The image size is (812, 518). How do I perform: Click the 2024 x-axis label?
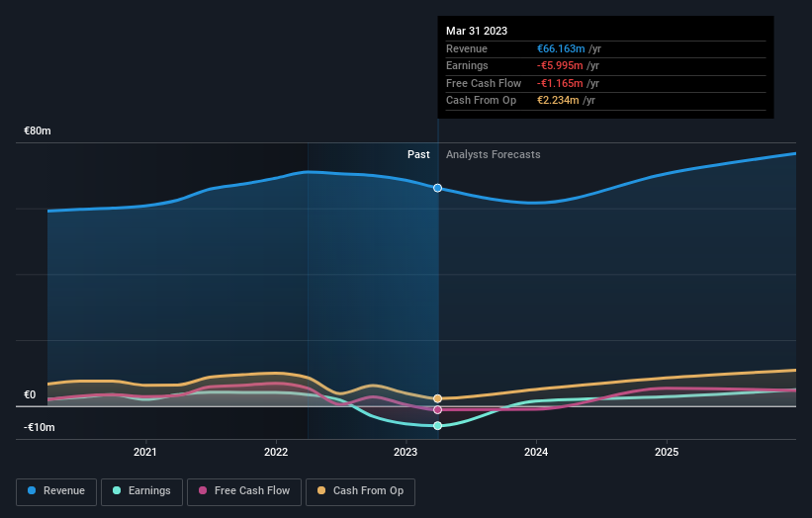tap(536, 452)
